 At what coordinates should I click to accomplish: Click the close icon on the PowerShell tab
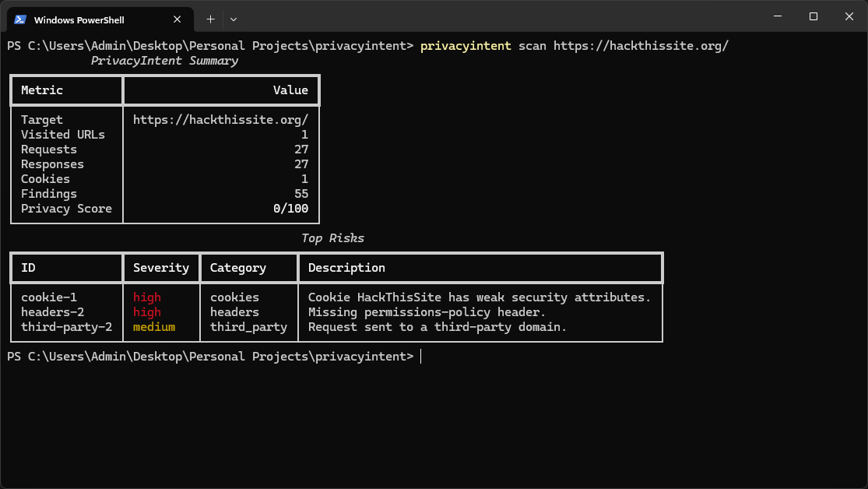(177, 19)
